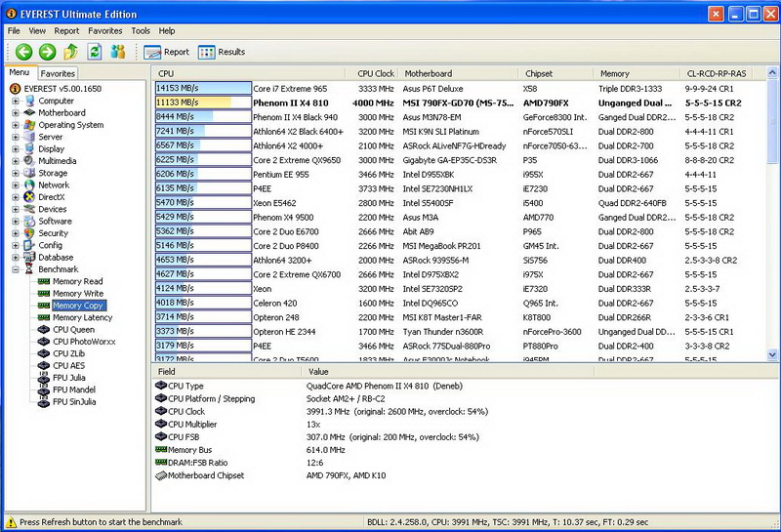Screen dimensions: 781x532
Task: Expand the Software tree node
Action: 16,221
